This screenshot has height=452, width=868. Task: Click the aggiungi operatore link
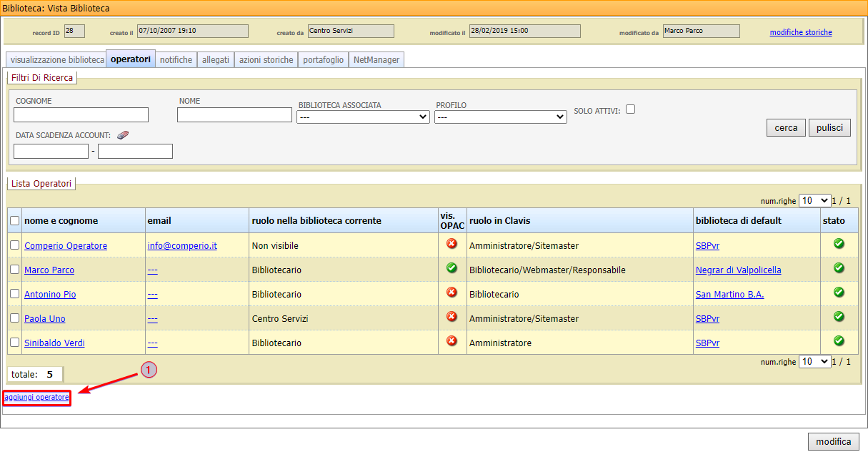point(37,397)
